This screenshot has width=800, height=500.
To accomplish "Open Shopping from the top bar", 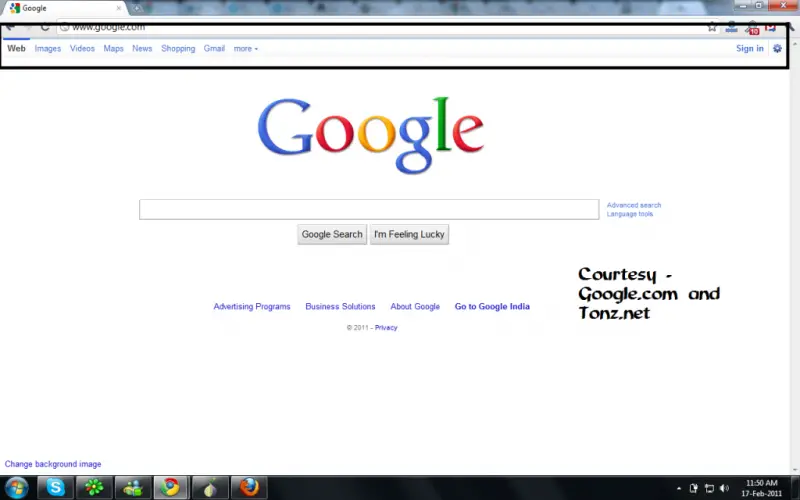I will pos(178,48).
